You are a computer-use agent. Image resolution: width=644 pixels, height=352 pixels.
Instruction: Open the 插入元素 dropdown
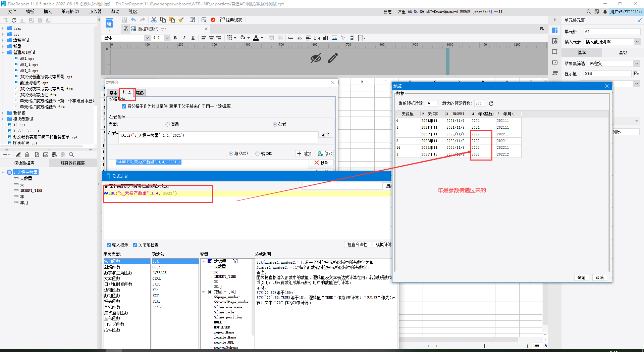point(637,42)
